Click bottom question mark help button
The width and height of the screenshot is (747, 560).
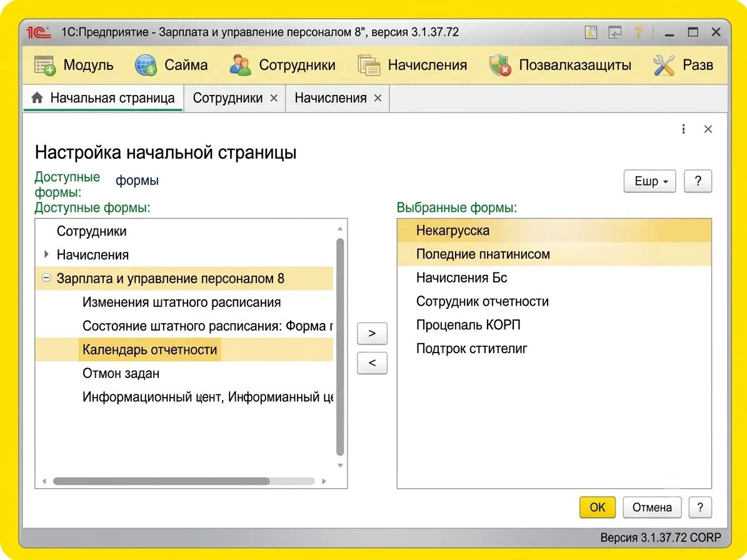coord(700,507)
